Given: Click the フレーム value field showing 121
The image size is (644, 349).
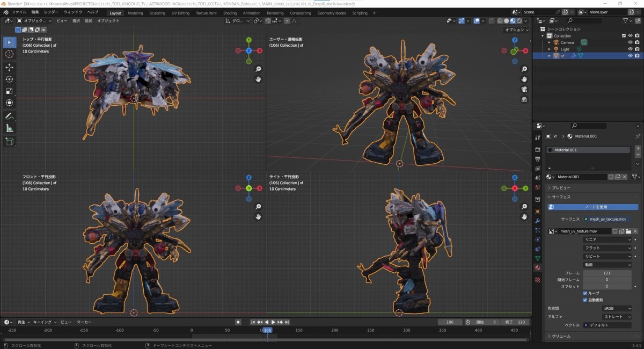Looking at the screenshot, I should coord(606,273).
